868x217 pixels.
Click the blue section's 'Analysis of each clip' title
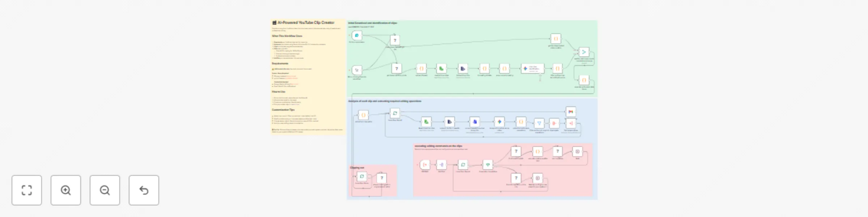click(384, 101)
